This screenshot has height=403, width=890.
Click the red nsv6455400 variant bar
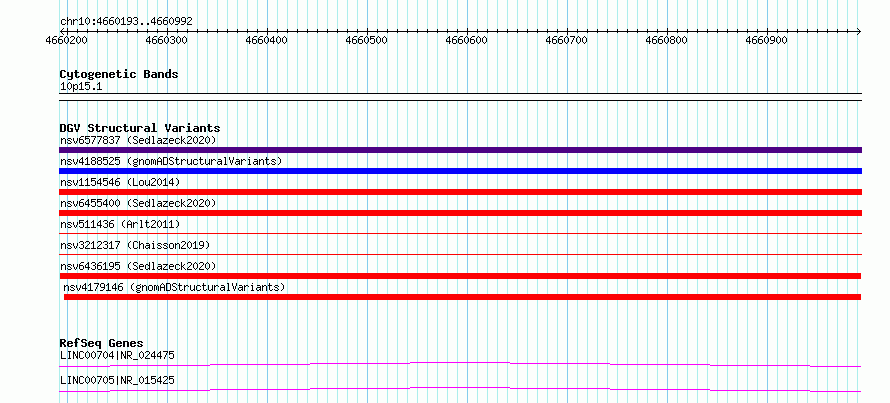pyautogui.click(x=460, y=213)
